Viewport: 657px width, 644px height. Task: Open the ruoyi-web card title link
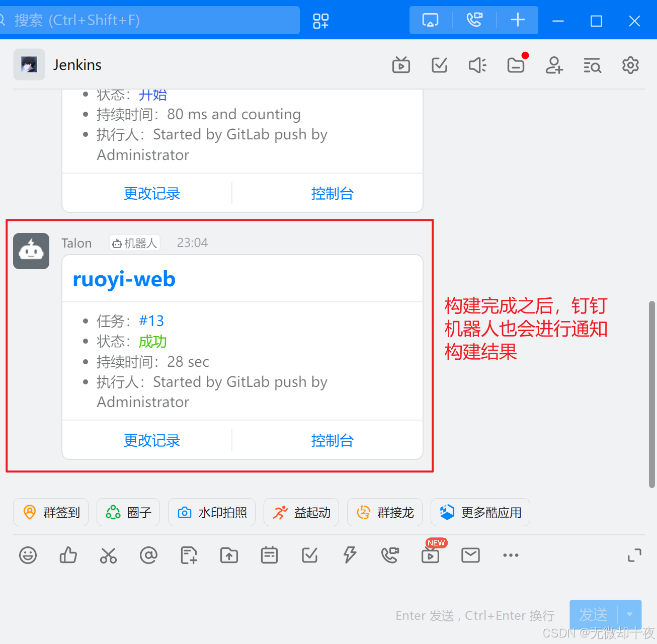pos(124,279)
